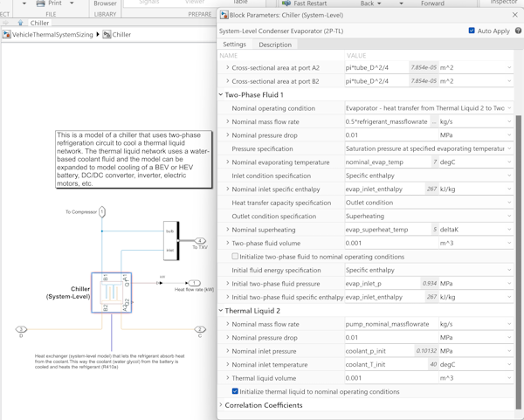Click the Nominal superheating value field

[388, 230]
